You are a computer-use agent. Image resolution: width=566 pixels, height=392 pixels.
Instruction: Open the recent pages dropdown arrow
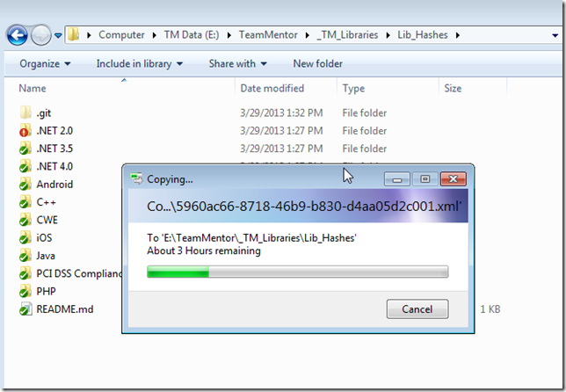[58, 35]
